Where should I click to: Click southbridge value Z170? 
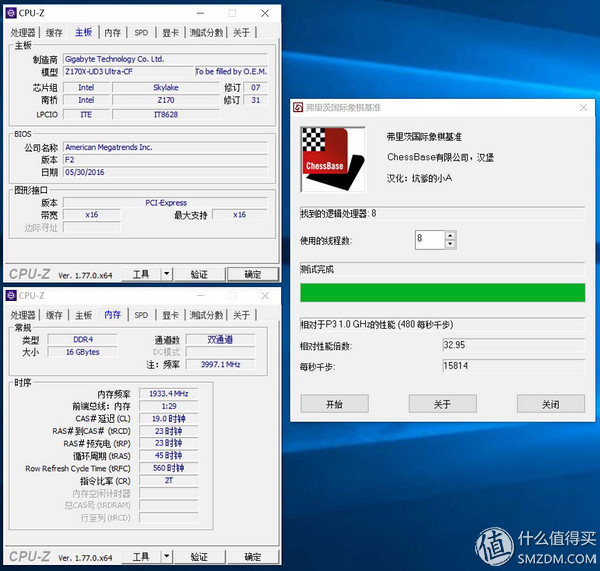click(166, 100)
